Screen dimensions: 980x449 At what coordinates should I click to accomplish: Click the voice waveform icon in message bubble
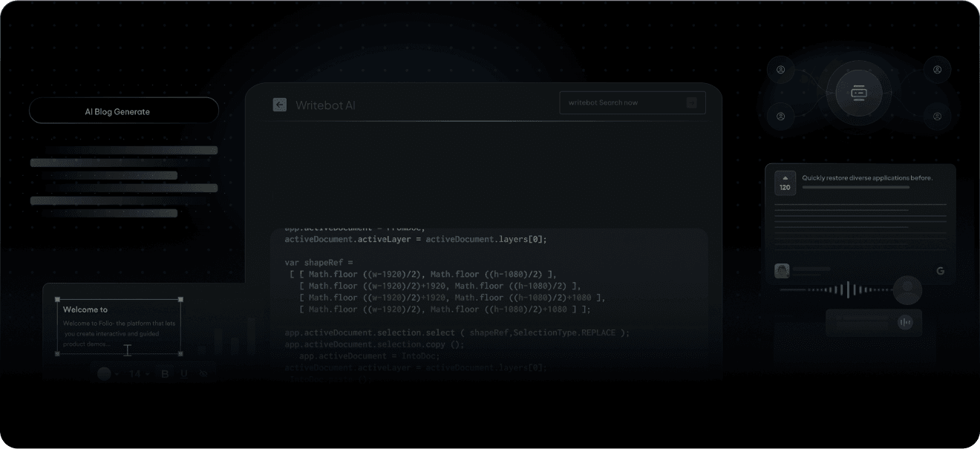905,322
